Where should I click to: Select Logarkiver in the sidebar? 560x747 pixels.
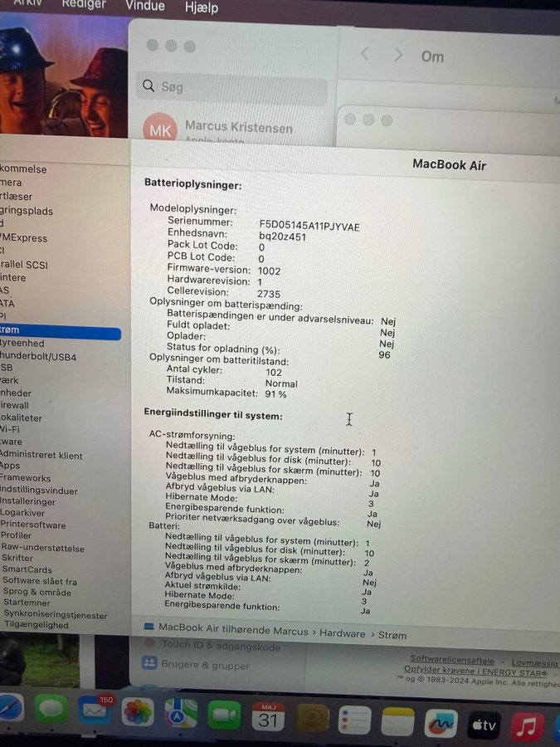tap(22, 513)
